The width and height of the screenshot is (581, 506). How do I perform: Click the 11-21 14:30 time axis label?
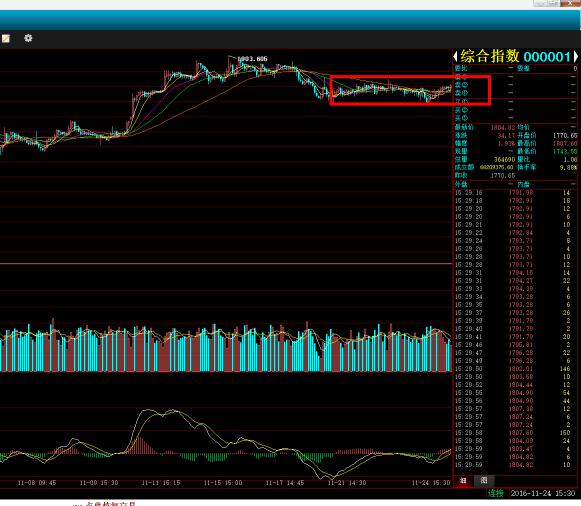coord(347,483)
